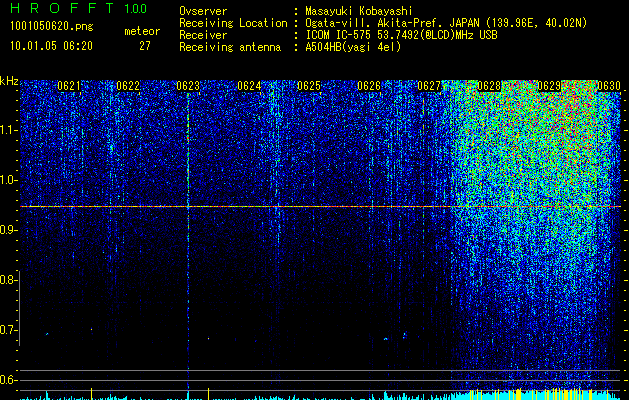This screenshot has width=629, height=400.
Task: Click the kHz axis unit label
Action: click(x=9, y=81)
